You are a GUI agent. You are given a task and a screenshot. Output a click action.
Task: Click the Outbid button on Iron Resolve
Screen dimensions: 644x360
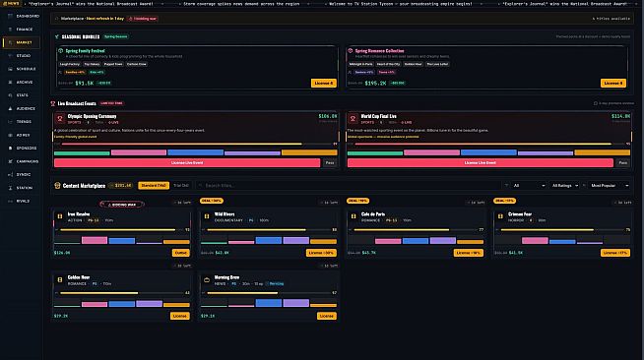[x=181, y=253]
